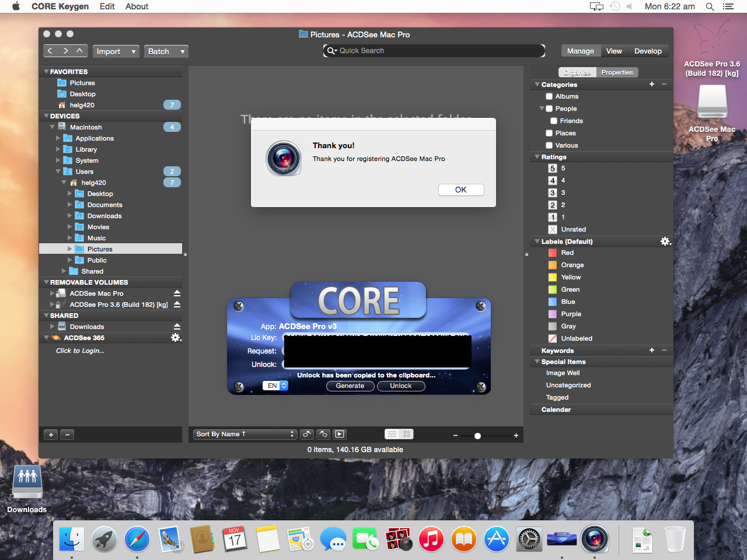Screen dimensions: 747x560
Task: Click the Quick Search field
Action: click(x=434, y=51)
